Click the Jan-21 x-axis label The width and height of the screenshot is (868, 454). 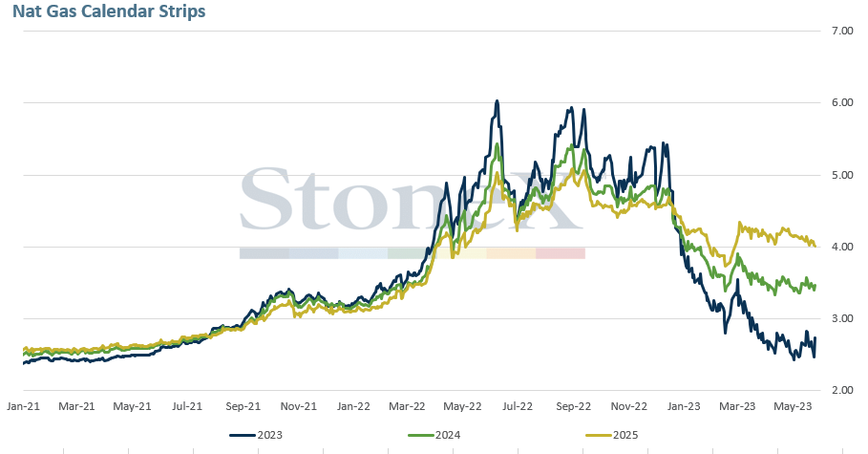23,406
